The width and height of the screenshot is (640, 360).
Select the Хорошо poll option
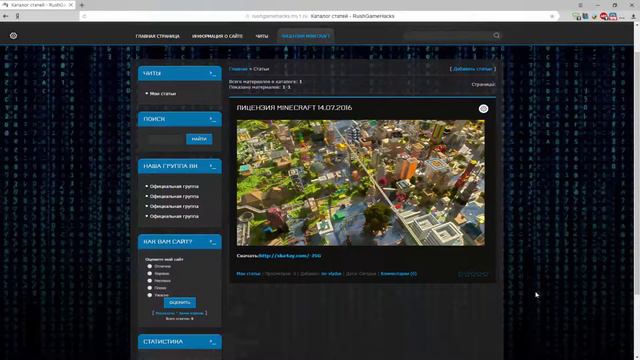(150, 273)
